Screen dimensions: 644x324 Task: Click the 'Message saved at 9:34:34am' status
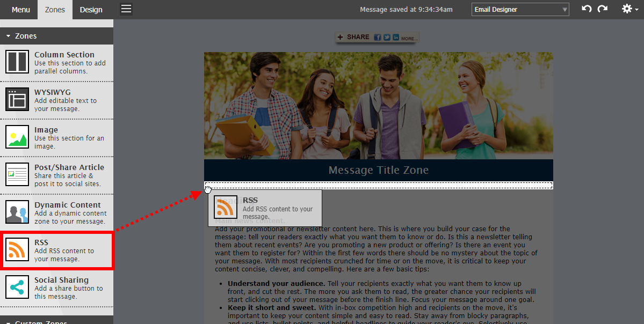(406, 10)
